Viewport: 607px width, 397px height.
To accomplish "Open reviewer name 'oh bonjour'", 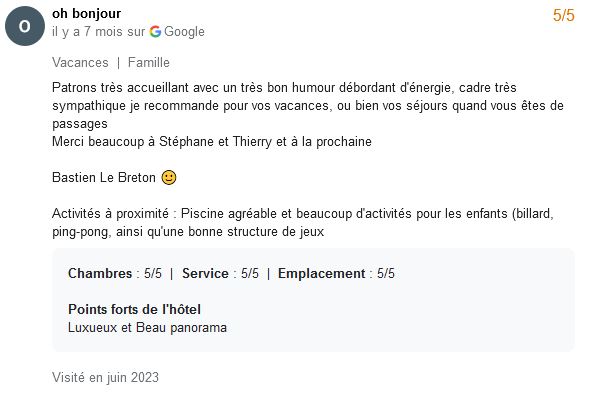I will pos(86,14).
